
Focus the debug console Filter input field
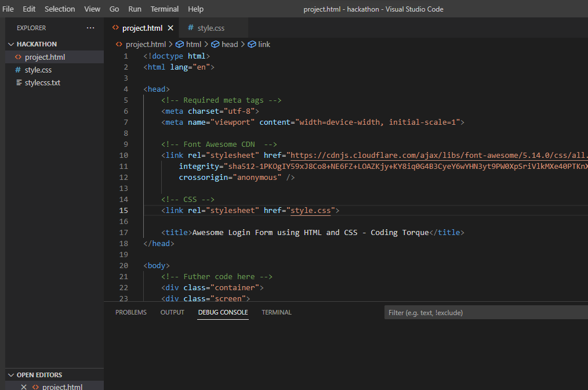click(x=486, y=312)
